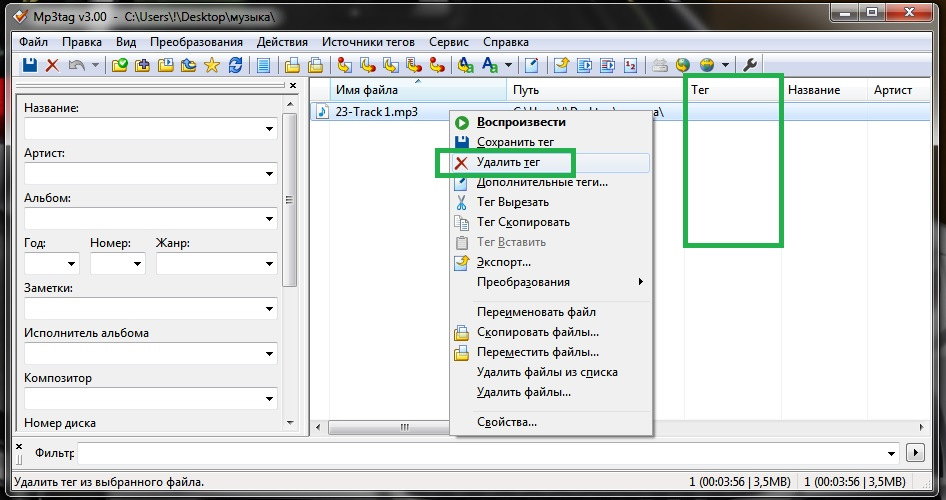Choose Удалить файлы... in context menu
The width and height of the screenshot is (946, 500).
pyautogui.click(x=551, y=392)
